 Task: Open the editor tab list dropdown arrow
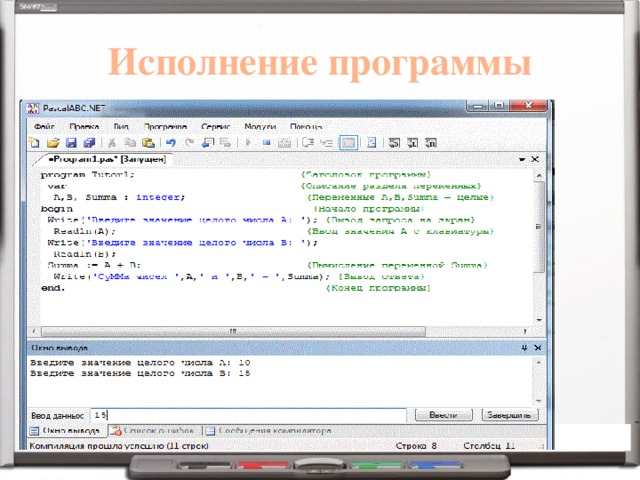pyautogui.click(x=522, y=160)
